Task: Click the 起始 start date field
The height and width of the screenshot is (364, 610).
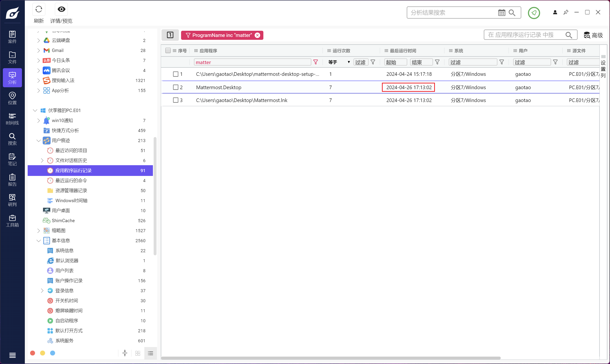Action: [396, 62]
